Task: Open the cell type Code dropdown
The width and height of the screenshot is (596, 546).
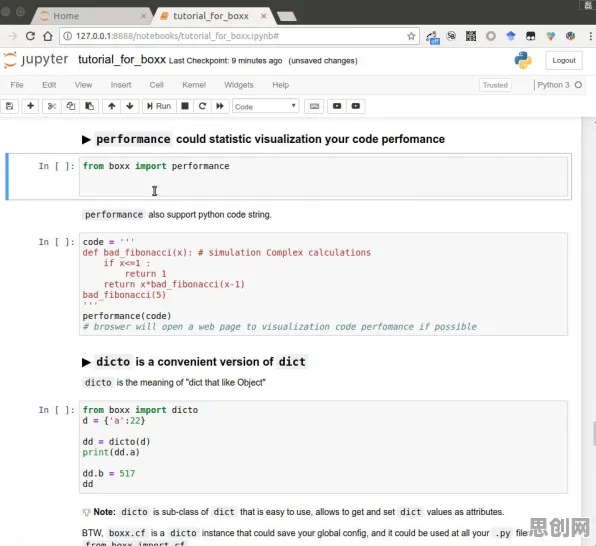Action: click(x=265, y=106)
